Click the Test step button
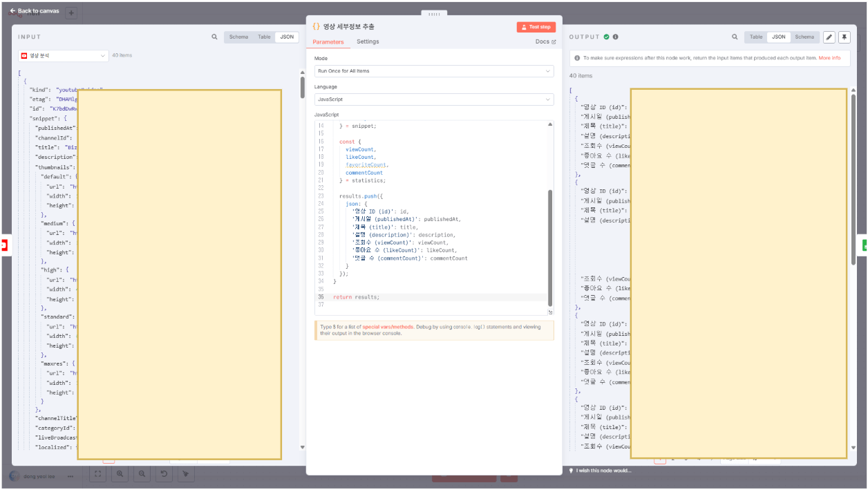The width and height of the screenshot is (868, 492). tap(536, 27)
